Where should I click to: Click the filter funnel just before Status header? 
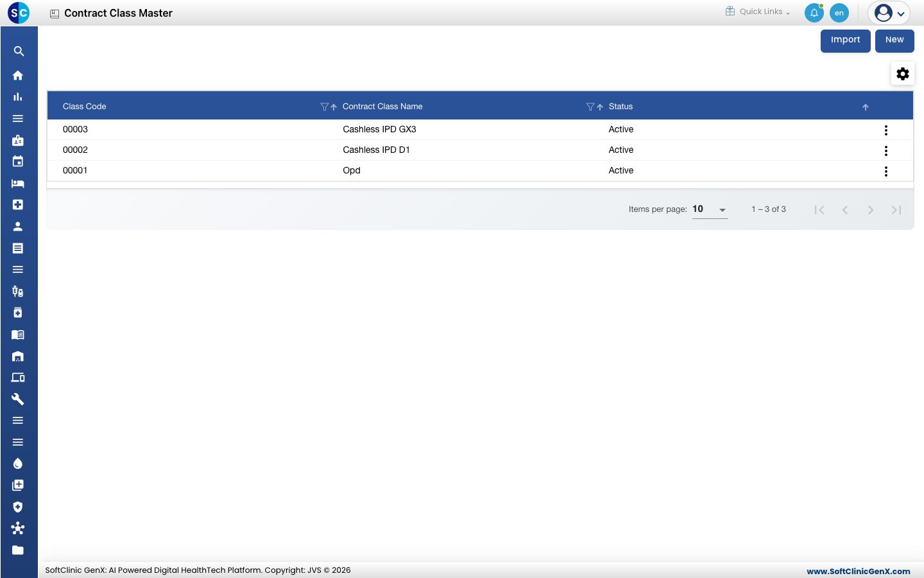click(x=590, y=107)
